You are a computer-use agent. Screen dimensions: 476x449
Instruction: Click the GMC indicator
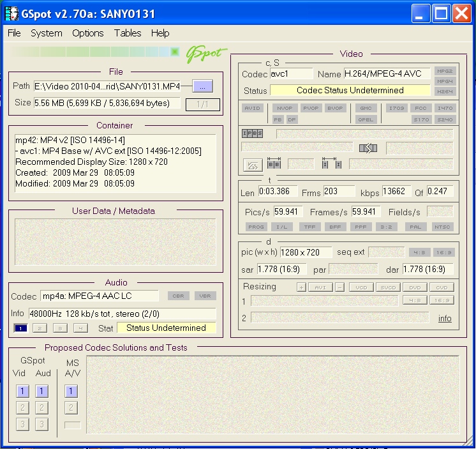click(x=366, y=108)
